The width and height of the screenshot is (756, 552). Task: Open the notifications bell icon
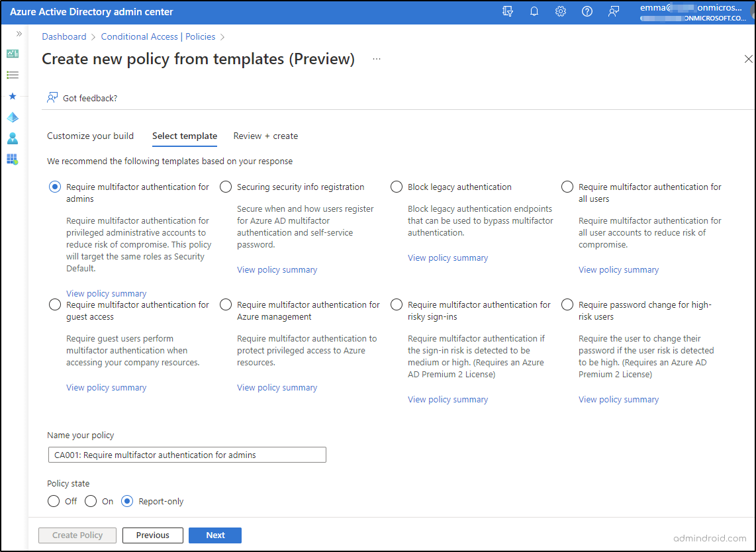(x=534, y=12)
